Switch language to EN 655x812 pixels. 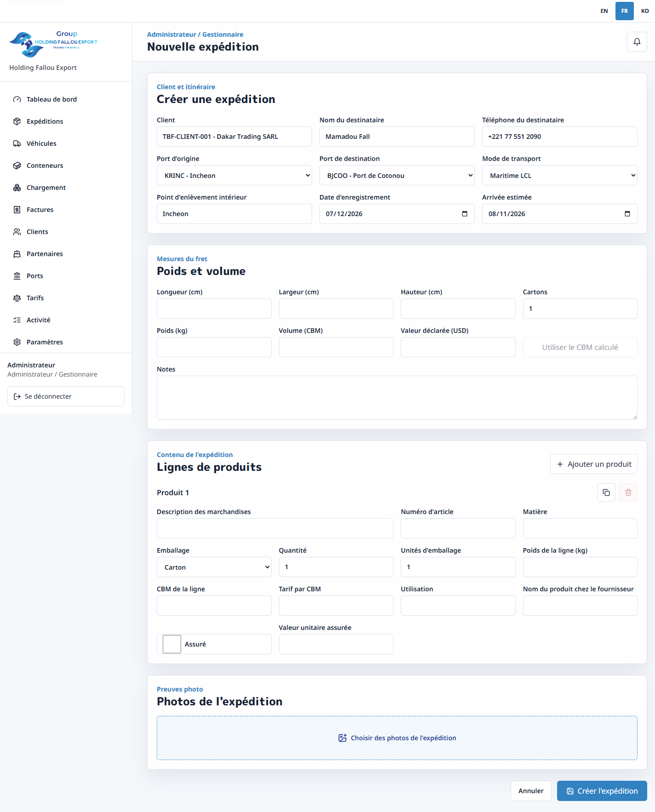pos(604,11)
